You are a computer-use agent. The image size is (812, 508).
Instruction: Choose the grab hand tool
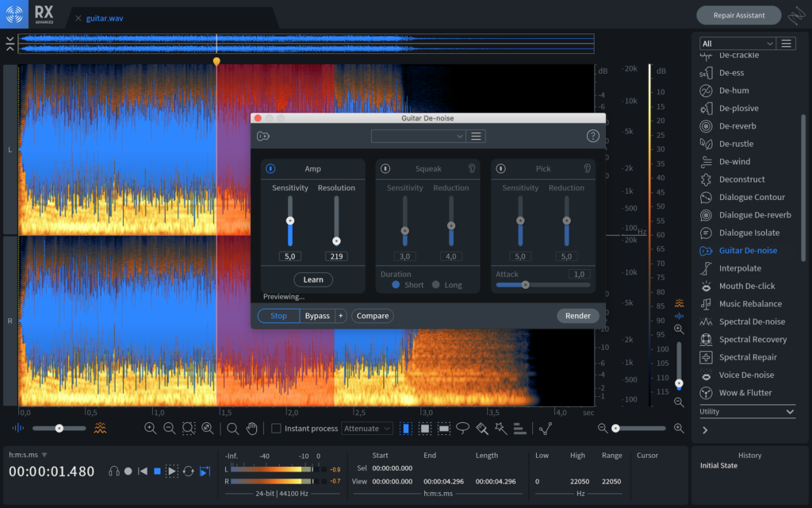tap(252, 429)
